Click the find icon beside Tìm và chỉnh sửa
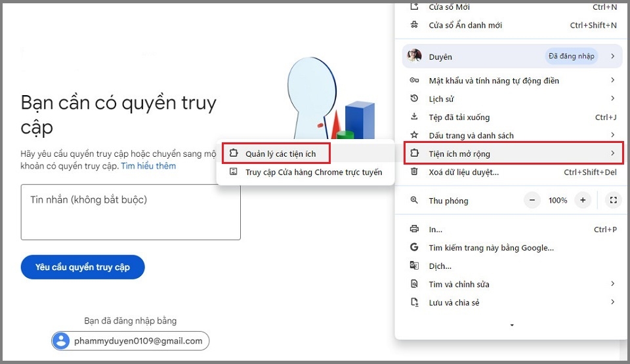 pyautogui.click(x=414, y=283)
